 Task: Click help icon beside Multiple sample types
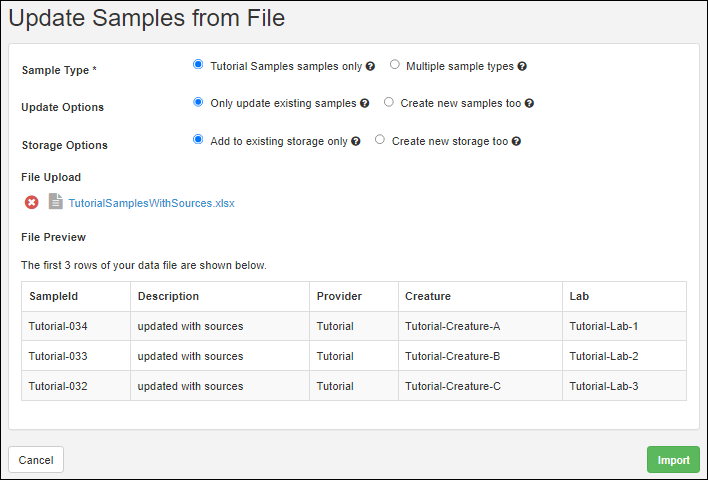coord(522,66)
